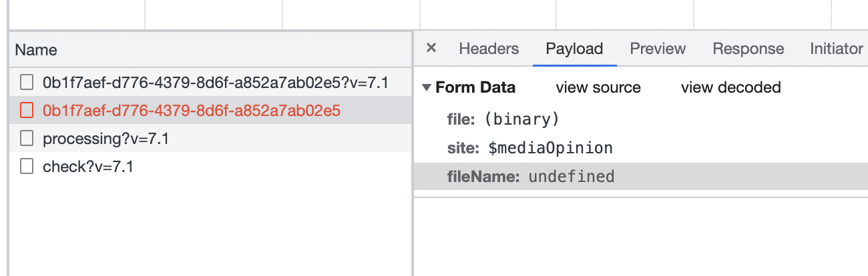The width and height of the screenshot is (868, 276).
Task: Switch to the Payload tab
Action: tap(574, 49)
